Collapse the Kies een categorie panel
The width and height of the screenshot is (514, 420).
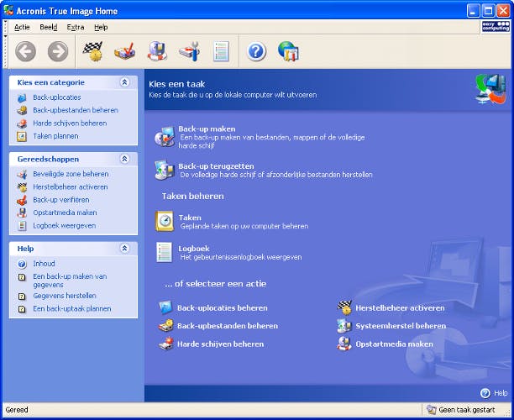pos(124,82)
